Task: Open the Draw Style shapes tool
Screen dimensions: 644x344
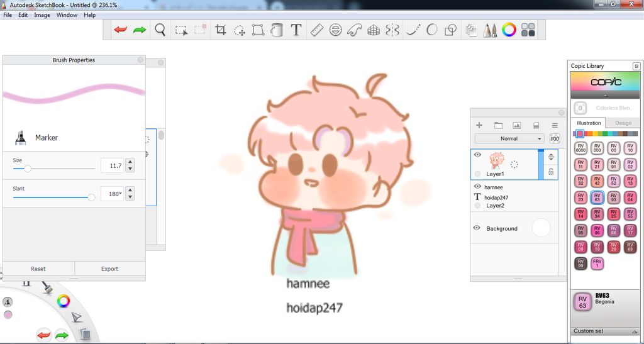Action: click(450, 30)
